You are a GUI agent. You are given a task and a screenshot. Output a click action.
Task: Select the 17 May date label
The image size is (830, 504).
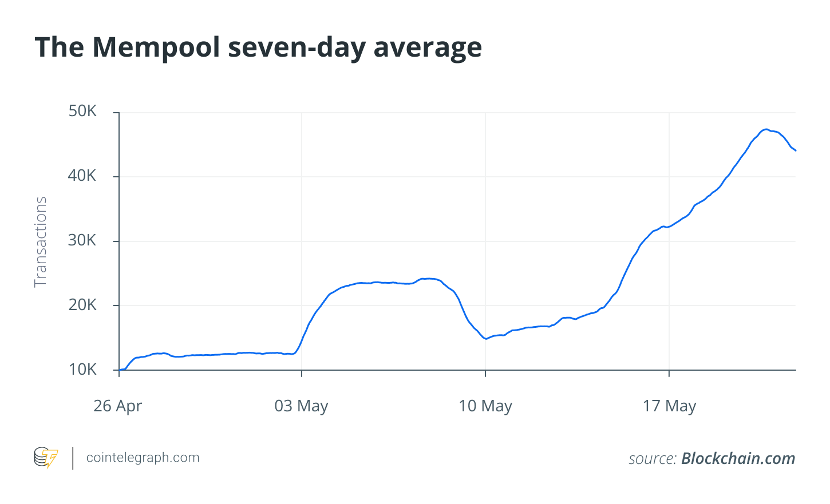[669, 406]
